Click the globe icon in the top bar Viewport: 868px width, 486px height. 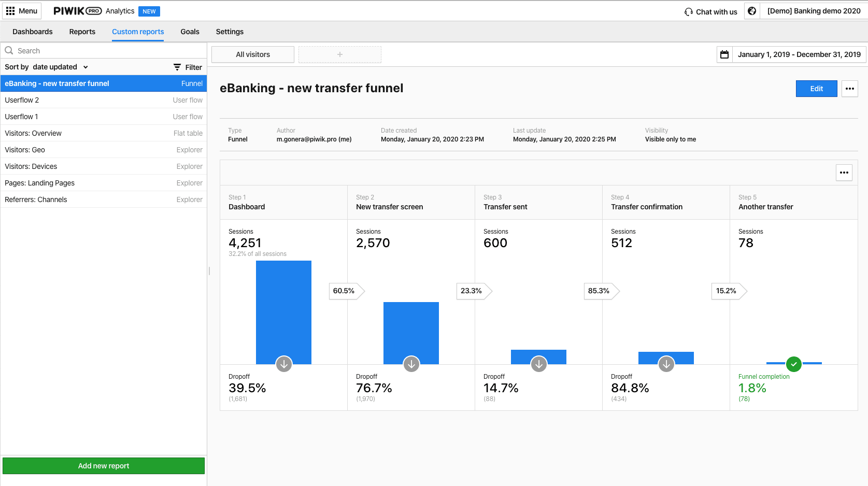(x=752, y=11)
